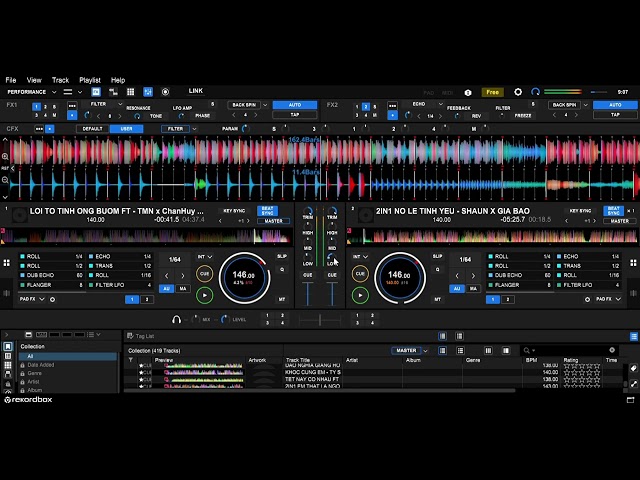Toggle deck 1 BEAT SYNC
Screen dimensions: 640x480
coord(267,211)
